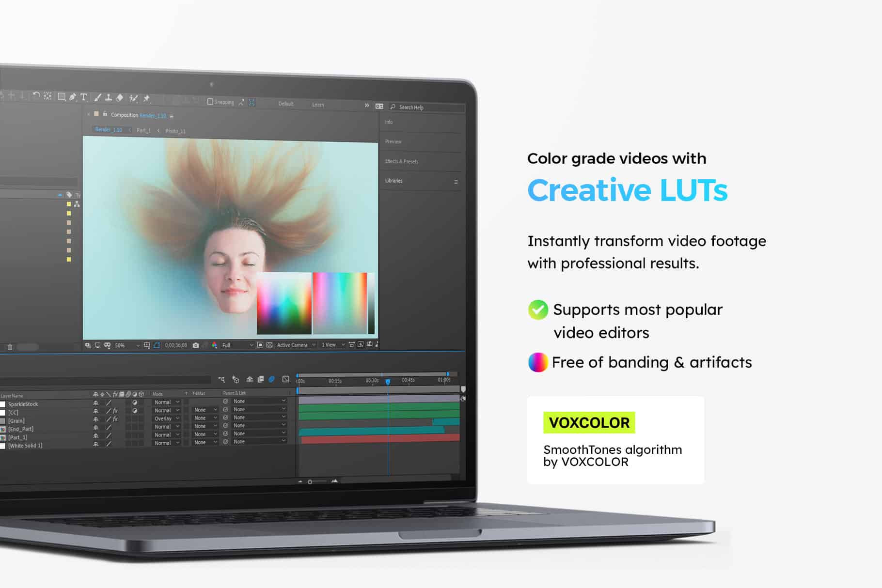Open the 50% magnification dropdown
This screenshot has width=882, height=588.
[127, 345]
